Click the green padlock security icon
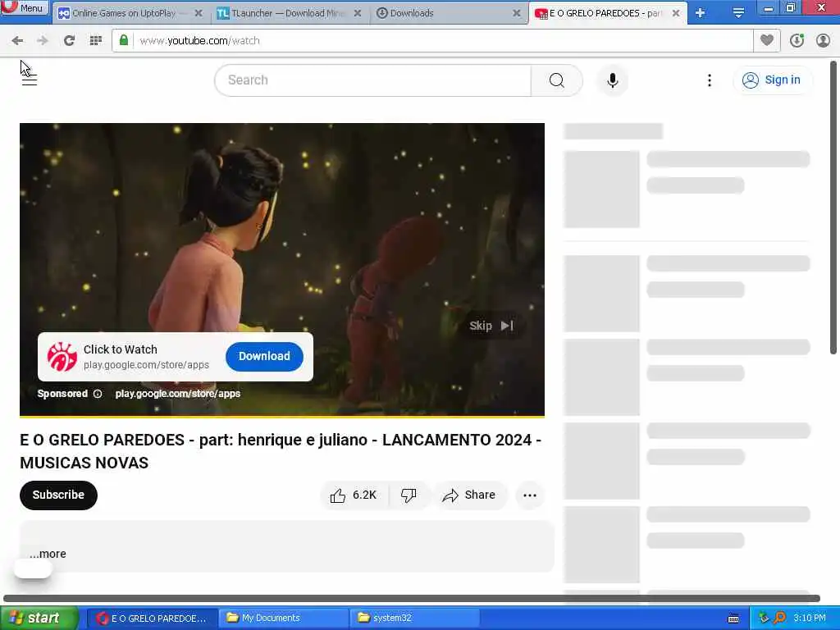Viewport: 840px width, 630px height. pos(124,40)
